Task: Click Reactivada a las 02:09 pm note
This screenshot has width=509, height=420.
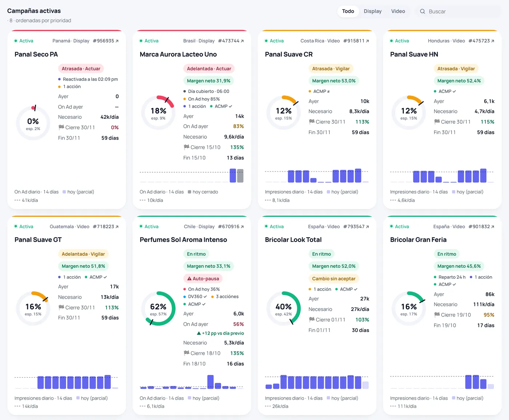Action: (88, 79)
